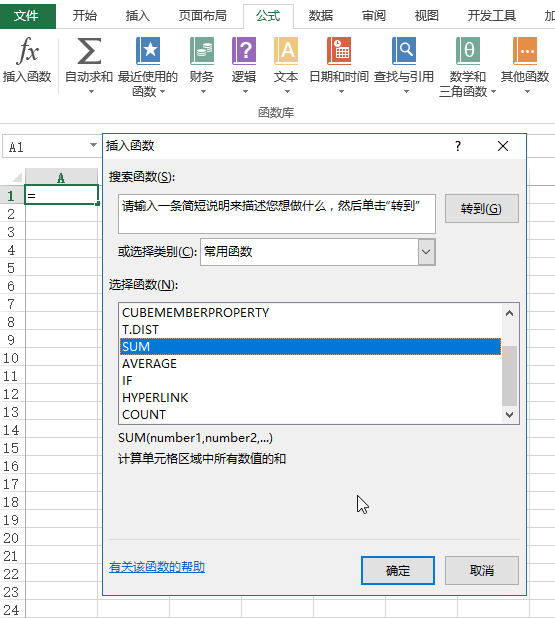Select COUNT in function list
The image size is (555, 618).
[x=310, y=414]
